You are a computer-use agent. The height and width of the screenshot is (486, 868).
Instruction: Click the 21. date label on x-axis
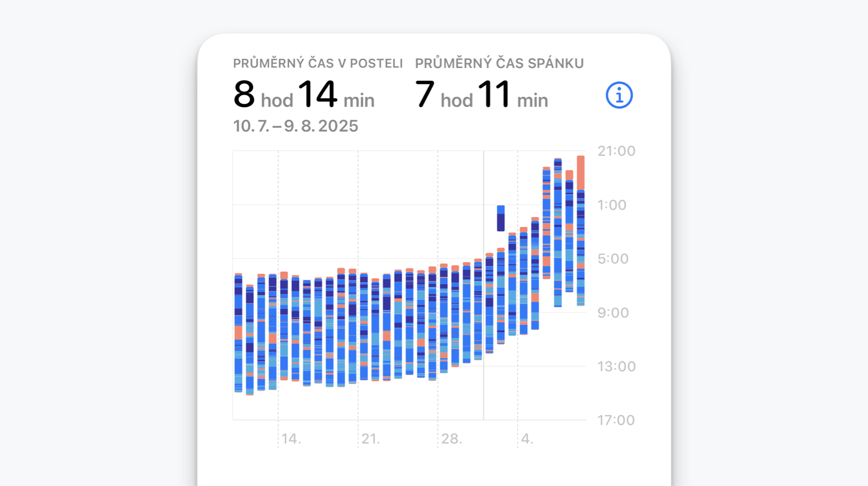[x=370, y=439]
